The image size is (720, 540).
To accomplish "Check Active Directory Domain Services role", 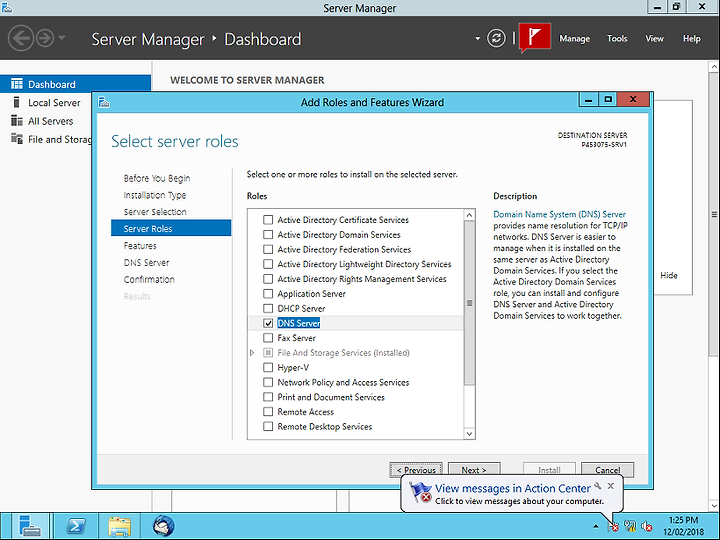I will pos(268,234).
